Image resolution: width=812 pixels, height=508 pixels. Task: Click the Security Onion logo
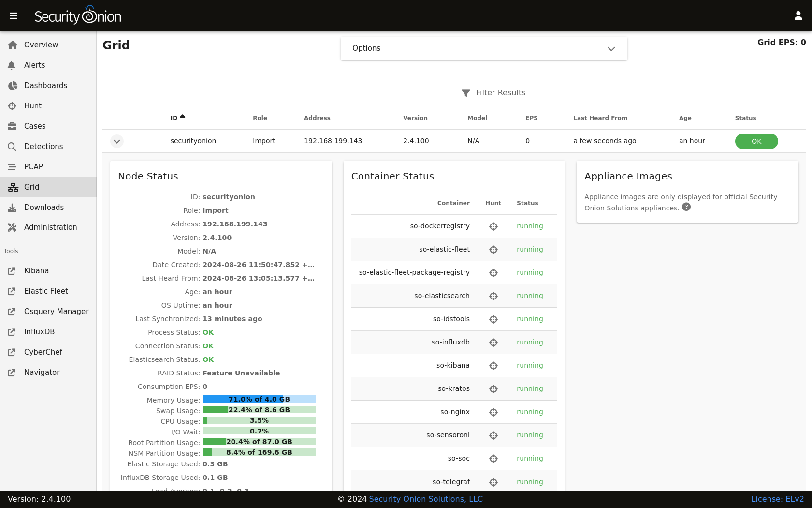tap(78, 15)
